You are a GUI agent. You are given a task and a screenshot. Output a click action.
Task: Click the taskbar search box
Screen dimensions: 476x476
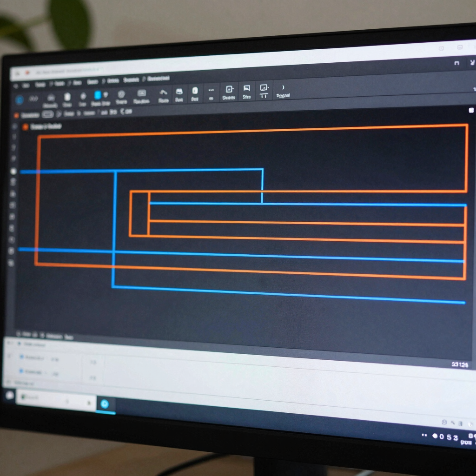click(56, 400)
